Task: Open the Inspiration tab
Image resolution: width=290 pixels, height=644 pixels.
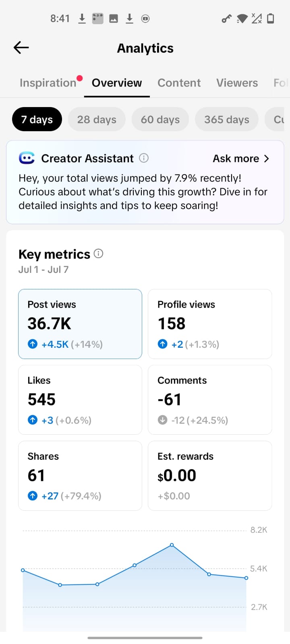Action: coord(48,83)
